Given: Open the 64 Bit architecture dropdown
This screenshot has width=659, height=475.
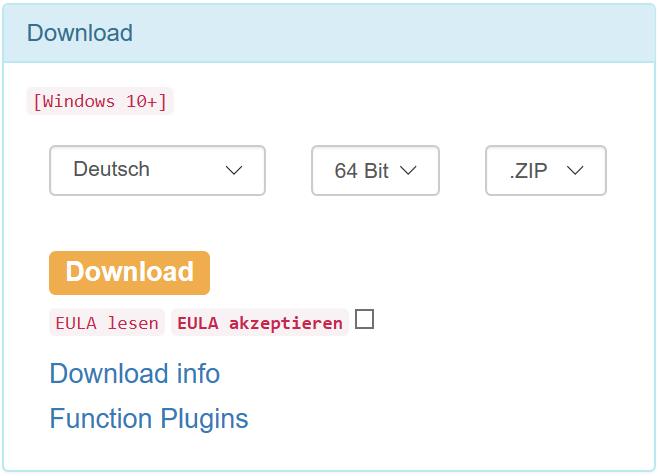Looking at the screenshot, I should 375,171.
